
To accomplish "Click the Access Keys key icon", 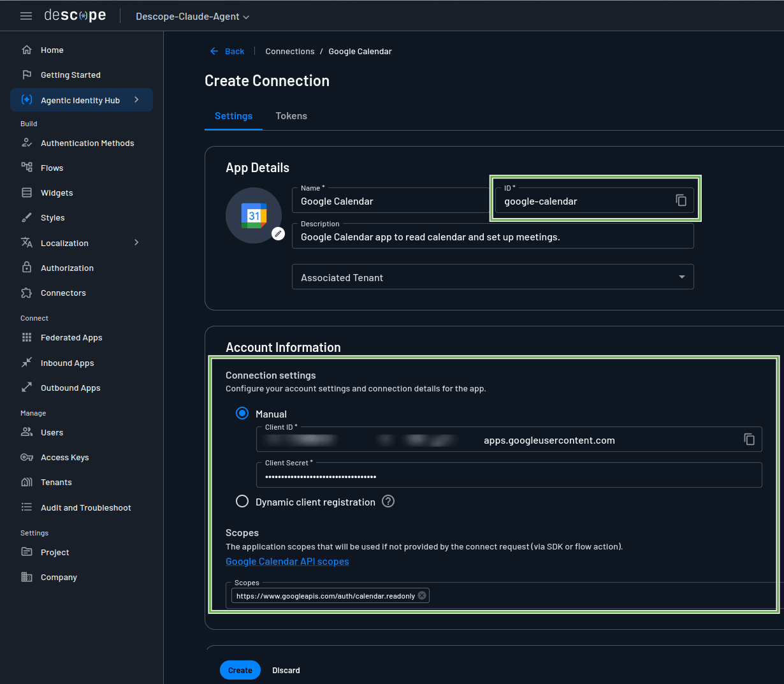I will pyautogui.click(x=27, y=457).
